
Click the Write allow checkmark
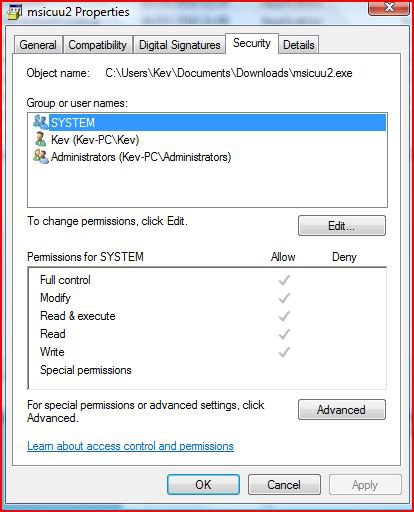pyautogui.click(x=284, y=352)
